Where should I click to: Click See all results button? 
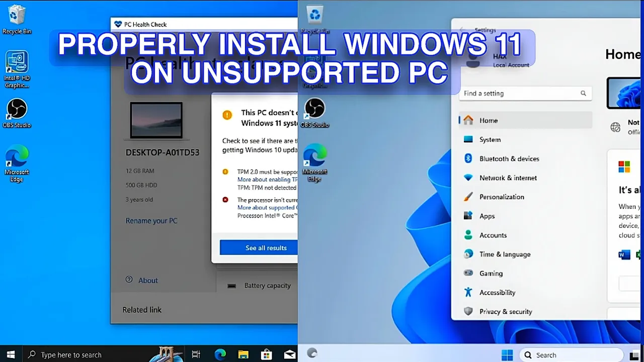click(x=259, y=247)
